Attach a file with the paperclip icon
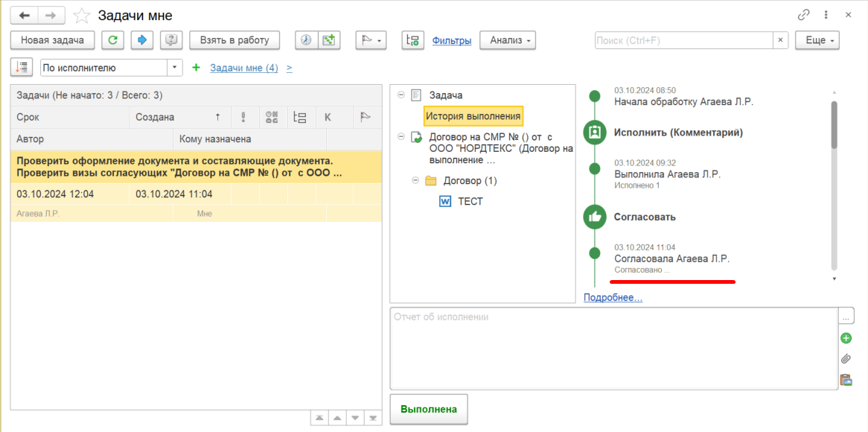The image size is (868, 432). pos(846,358)
